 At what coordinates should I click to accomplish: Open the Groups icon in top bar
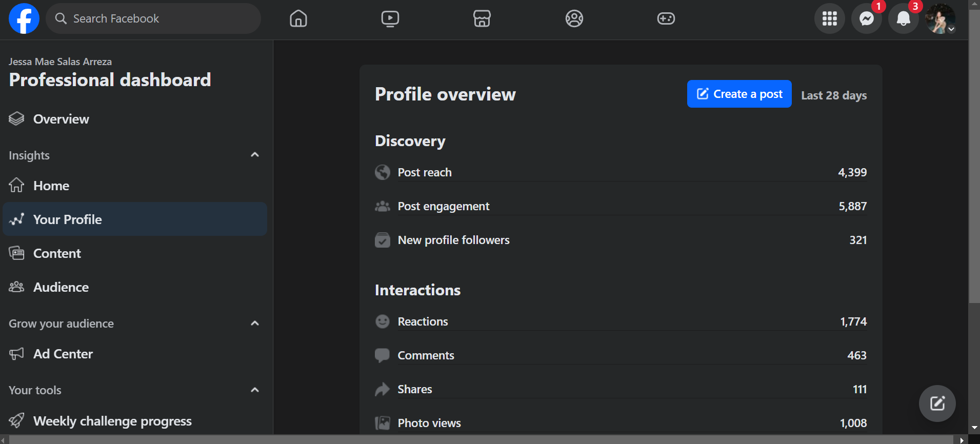(574, 18)
